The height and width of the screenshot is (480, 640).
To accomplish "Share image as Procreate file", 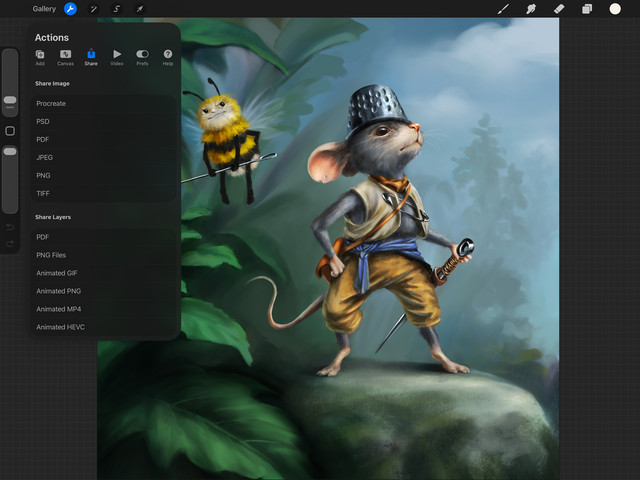I will [104, 104].
